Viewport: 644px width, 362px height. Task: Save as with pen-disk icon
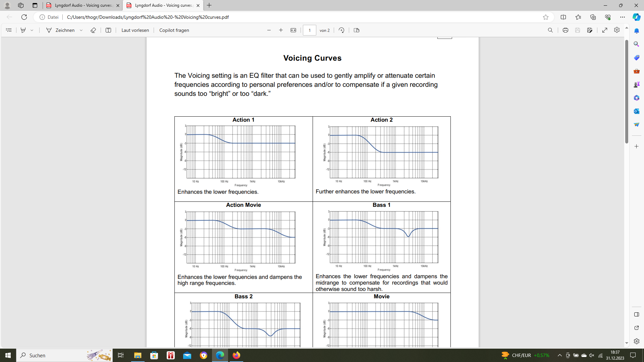[590, 30]
